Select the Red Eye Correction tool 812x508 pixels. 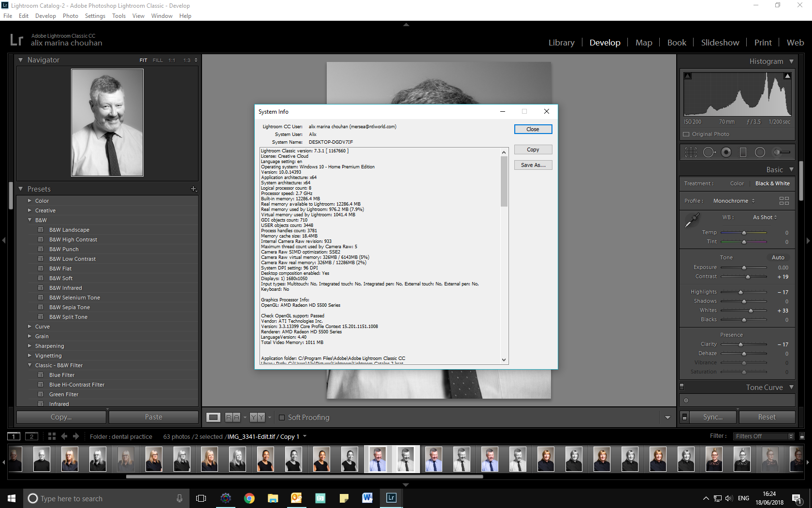(726, 152)
